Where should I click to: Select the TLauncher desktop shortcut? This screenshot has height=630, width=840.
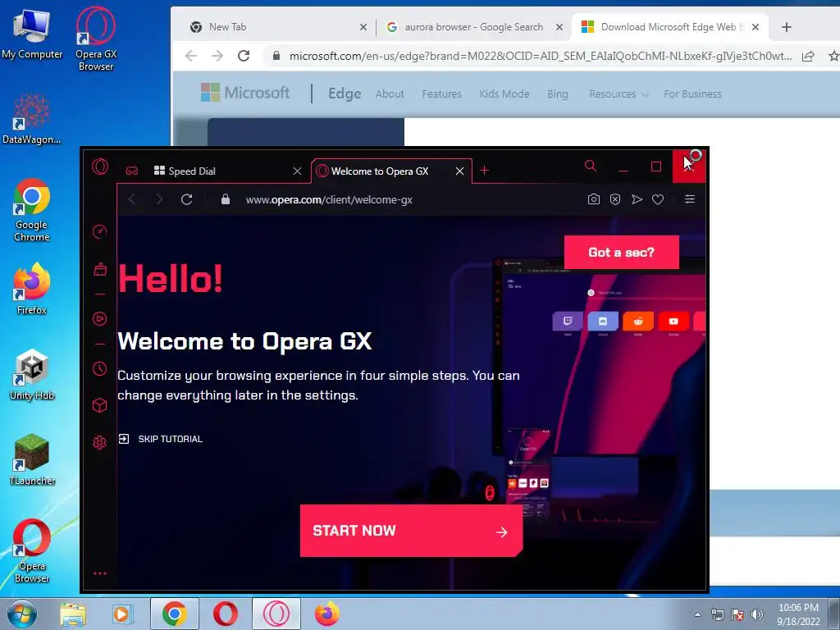point(32,459)
